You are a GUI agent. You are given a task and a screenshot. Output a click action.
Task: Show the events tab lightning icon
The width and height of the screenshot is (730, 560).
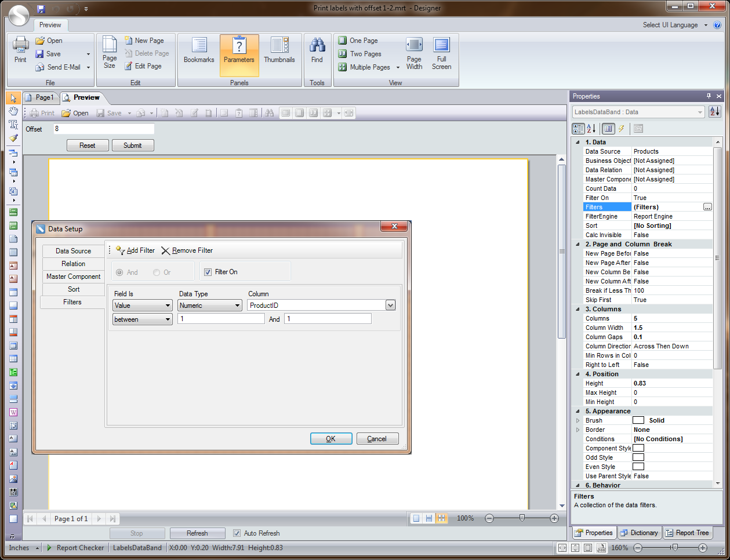tap(621, 129)
